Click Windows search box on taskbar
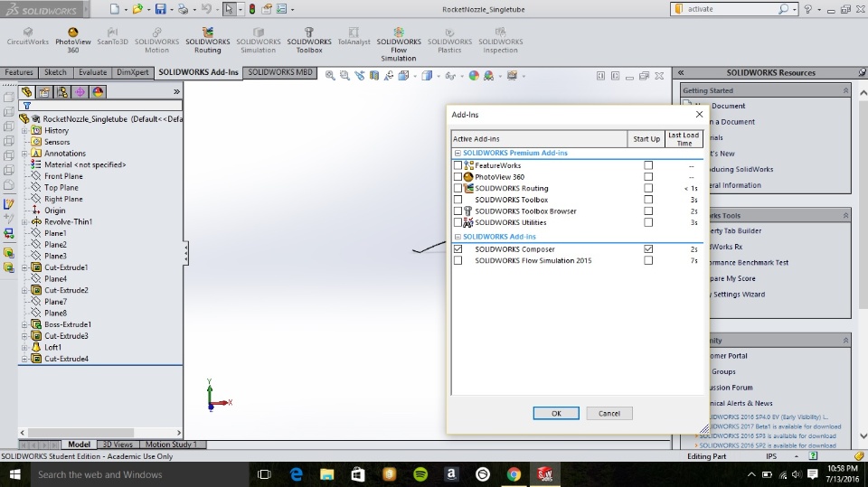This screenshot has height=487, width=868. pos(137,474)
